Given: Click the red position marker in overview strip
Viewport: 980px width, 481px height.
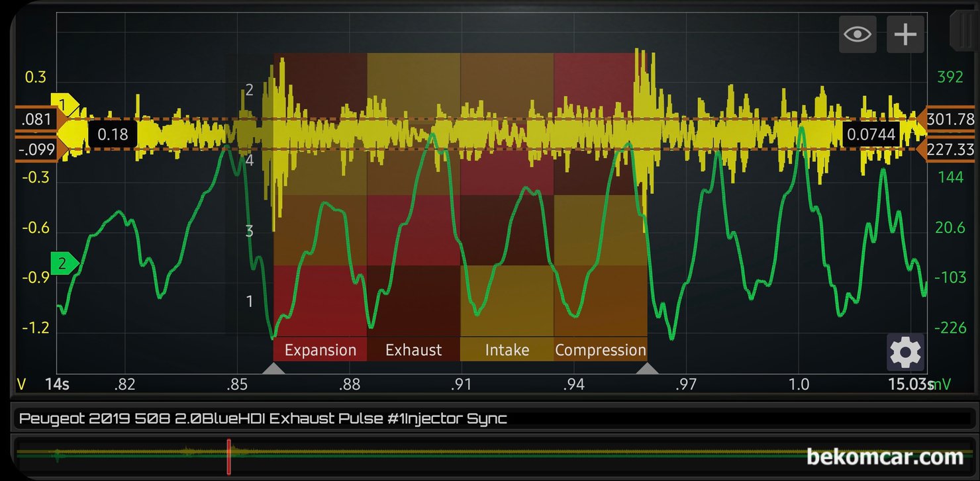Looking at the screenshot, I should (229, 457).
